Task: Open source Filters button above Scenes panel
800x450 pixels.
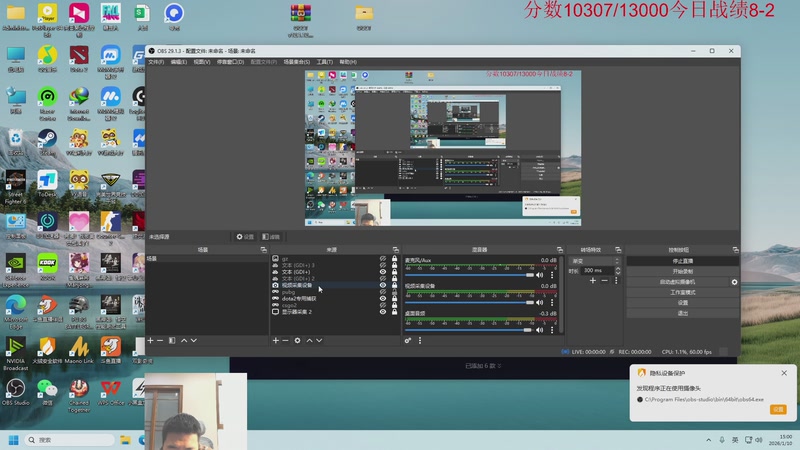Action: point(271,237)
